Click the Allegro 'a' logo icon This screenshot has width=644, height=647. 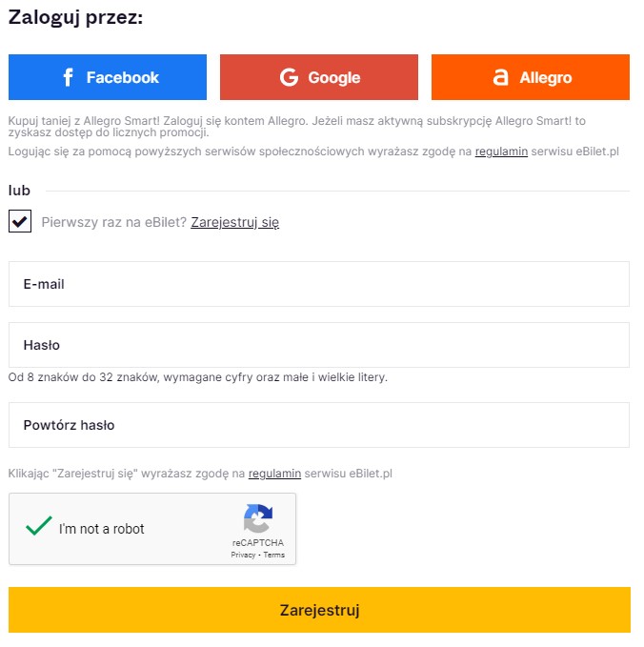point(500,77)
